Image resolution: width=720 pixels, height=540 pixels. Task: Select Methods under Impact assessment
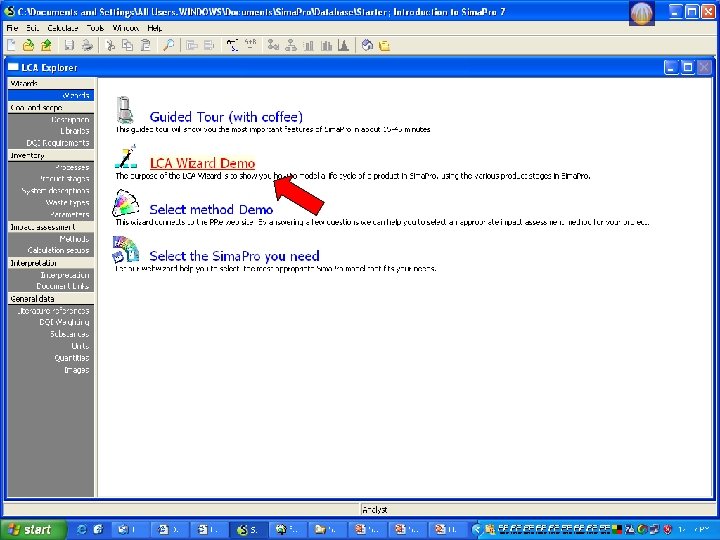point(74,239)
